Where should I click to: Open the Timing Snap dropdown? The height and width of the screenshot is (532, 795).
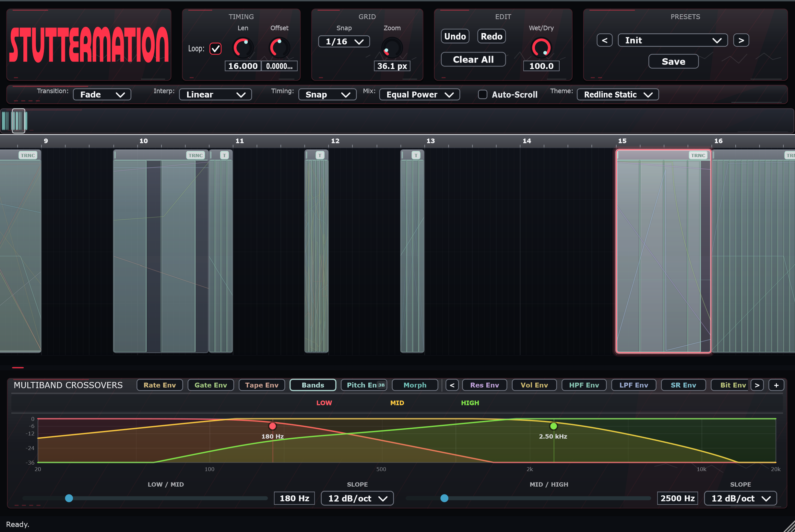pyautogui.click(x=327, y=94)
